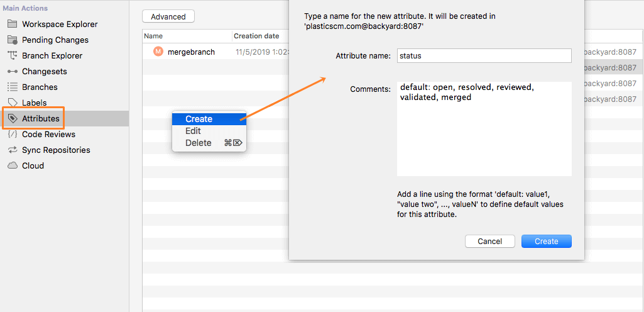Viewport: 644px width, 312px height.
Task: Click the Sync Repositories arrows icon
Action: click(13, 150)
